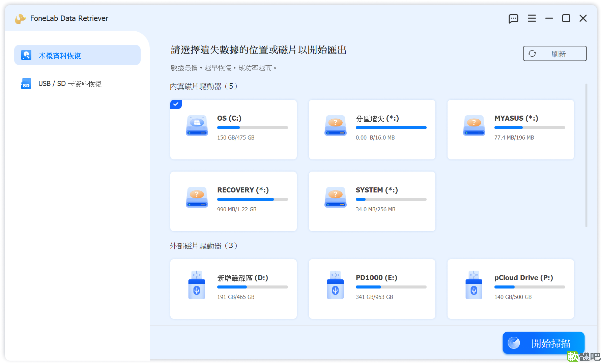Start scanning with 開始掃描 button
Image resolution: width=602 pixels, height=364 pixels.
coord(543,343)
